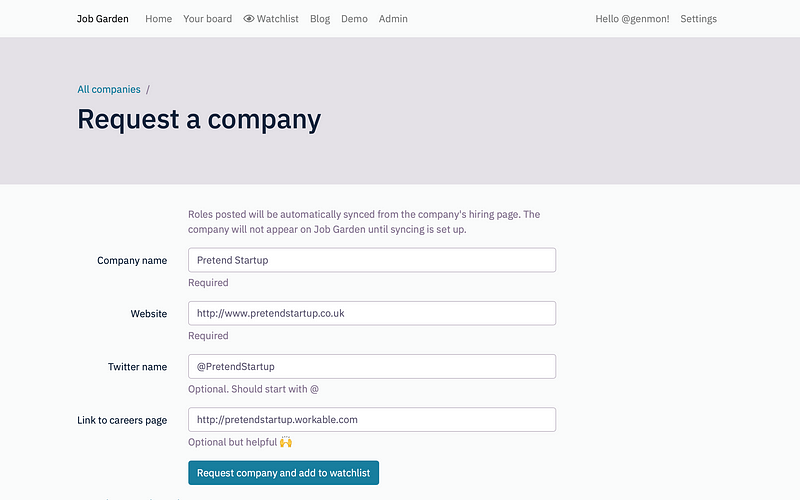Open Your board in the navigation
The image size is (800, 500).
pyautogui.click(x=207, y=19)
